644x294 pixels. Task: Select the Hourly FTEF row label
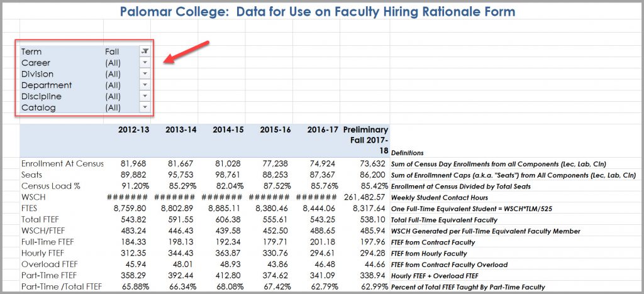43,253
